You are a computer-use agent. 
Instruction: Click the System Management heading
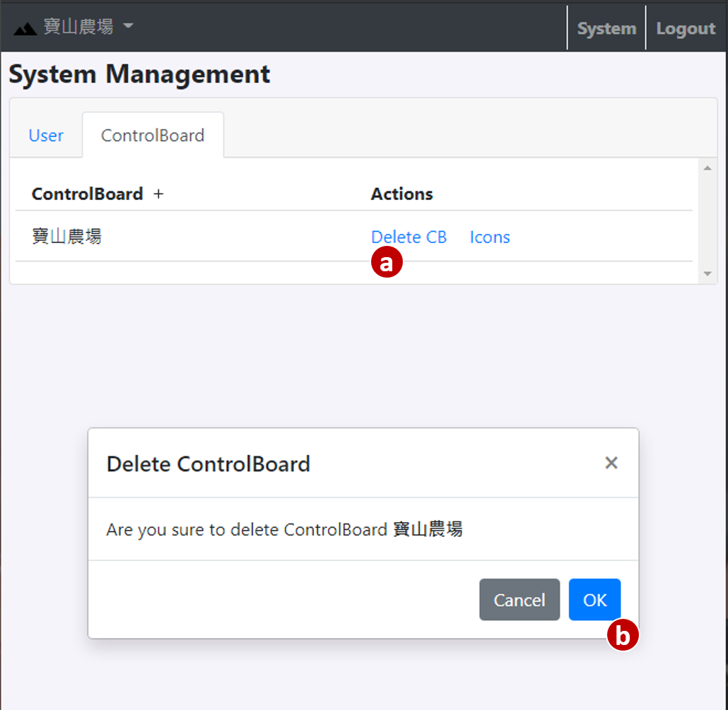139,74
